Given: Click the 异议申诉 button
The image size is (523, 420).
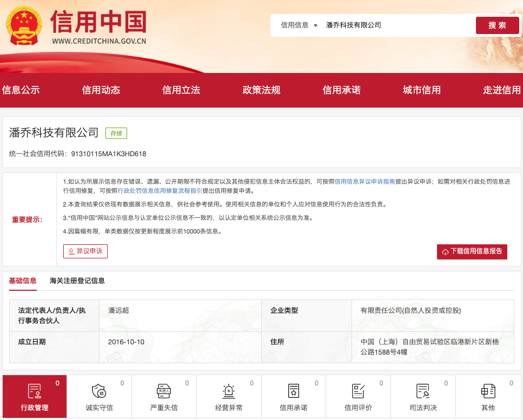Looking at the screenshot, I should (85, 251).
